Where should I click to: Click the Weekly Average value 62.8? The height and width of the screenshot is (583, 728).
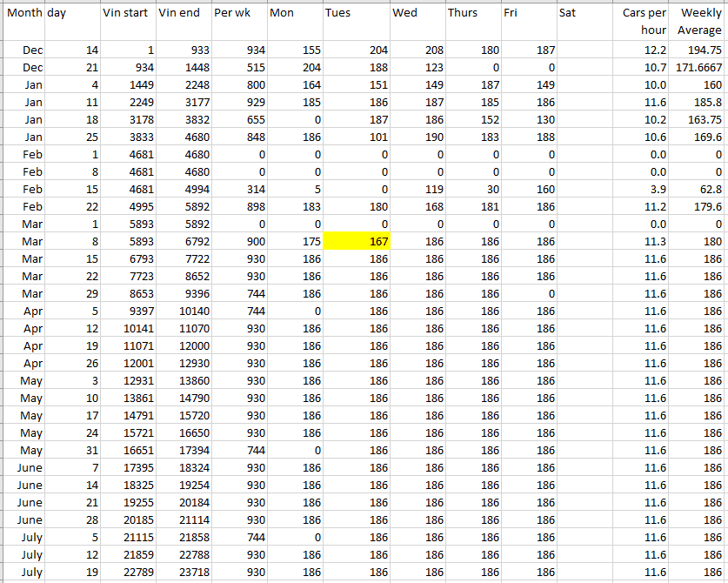(x=698, y=189)
